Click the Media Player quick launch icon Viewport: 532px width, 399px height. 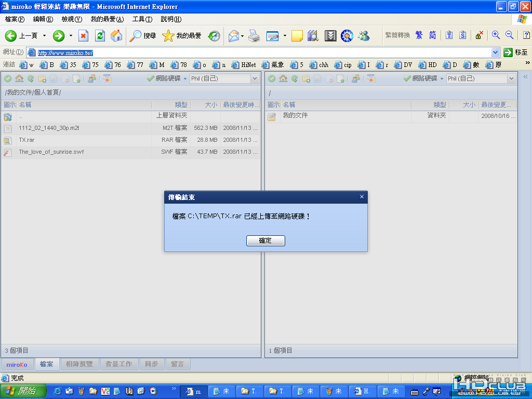point(153,391)
